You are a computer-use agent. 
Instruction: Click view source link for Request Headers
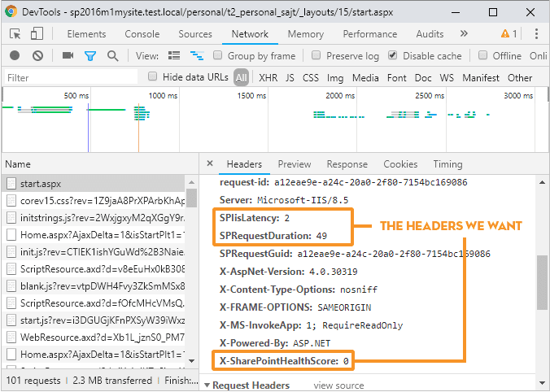(x=338, y=385)
